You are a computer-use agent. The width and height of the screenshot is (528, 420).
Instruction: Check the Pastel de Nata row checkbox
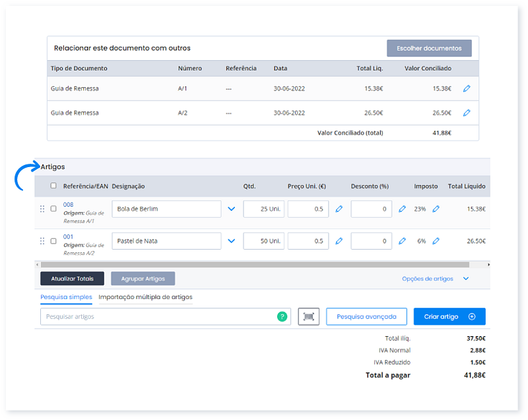(53, 241)
